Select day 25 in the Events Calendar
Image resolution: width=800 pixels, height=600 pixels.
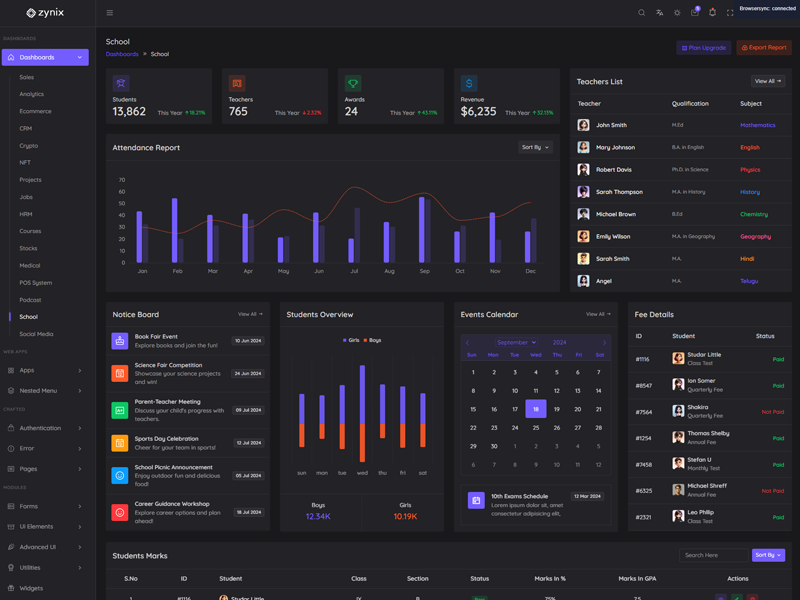pos(536,427)
